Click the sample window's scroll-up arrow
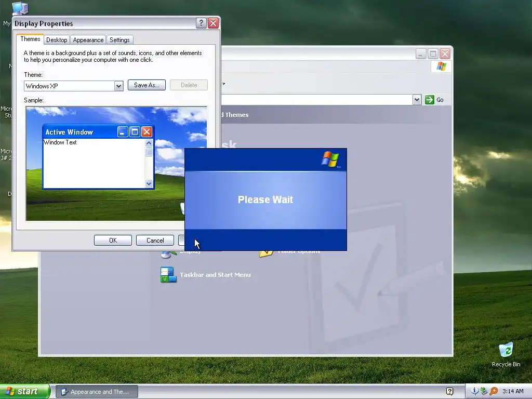532x399 pixels. pyautogui.click(x=149, y=143)
